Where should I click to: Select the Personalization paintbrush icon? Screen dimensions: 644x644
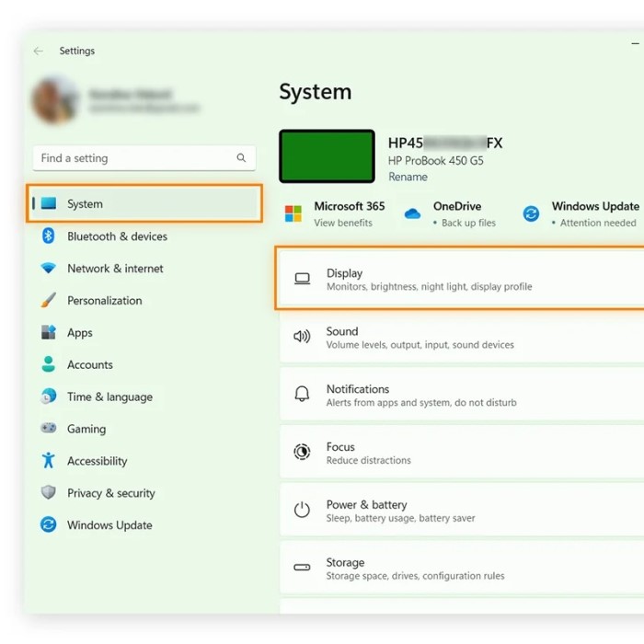coord(49,301)
